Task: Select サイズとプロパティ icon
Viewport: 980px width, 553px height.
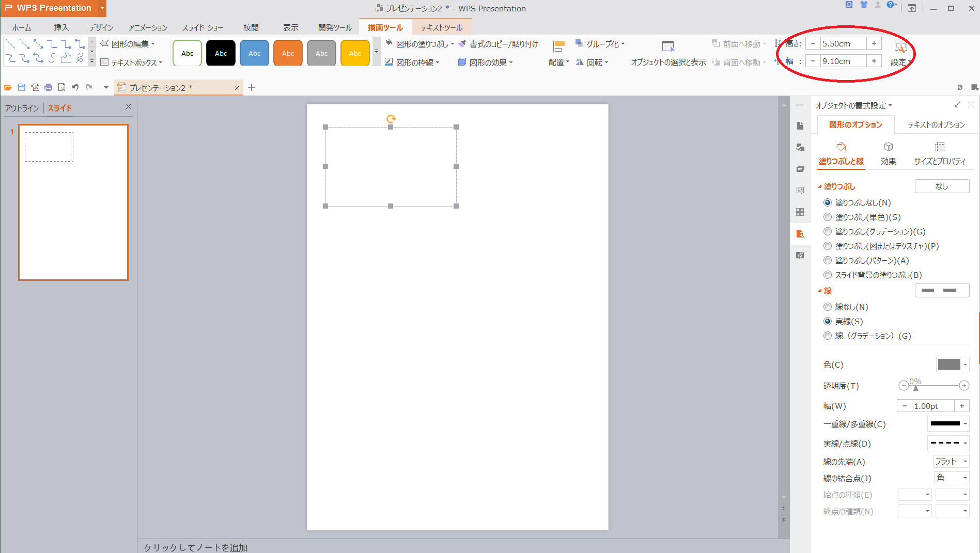Action: coord(940,147)
